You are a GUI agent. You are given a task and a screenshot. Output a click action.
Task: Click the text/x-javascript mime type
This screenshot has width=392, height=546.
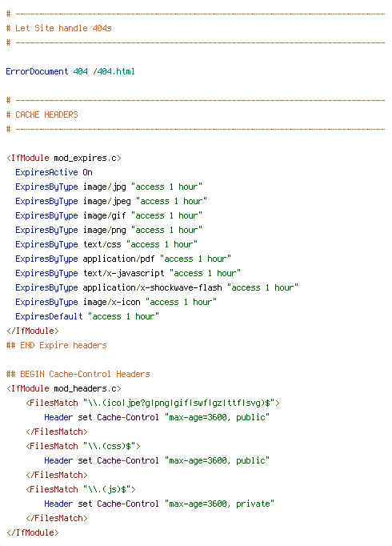pyautogui.click(x=123, y=273)
